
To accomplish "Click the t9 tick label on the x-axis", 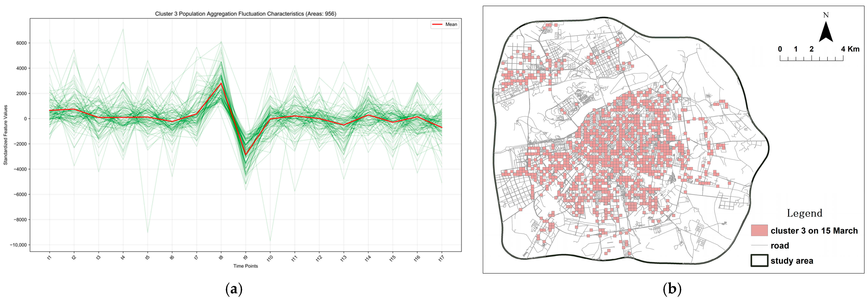I will (246, 257).
